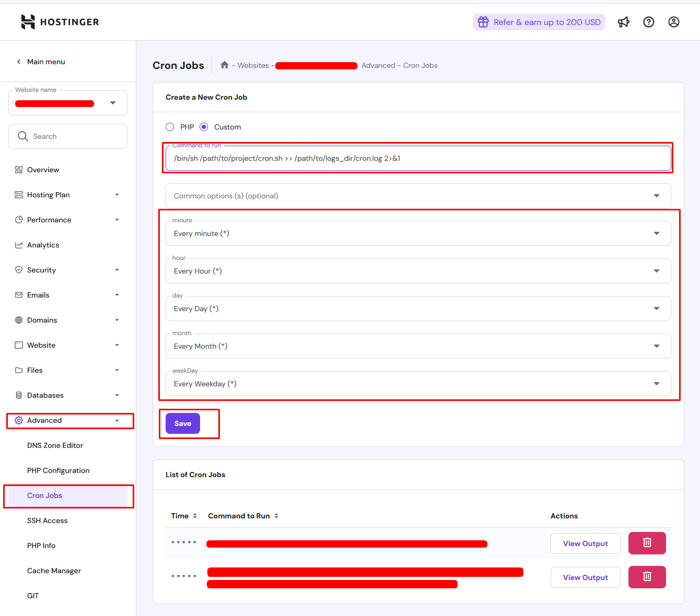Select the PHP radio button
Viewport: 700px width, 616px height.
[x=170, y=127]
